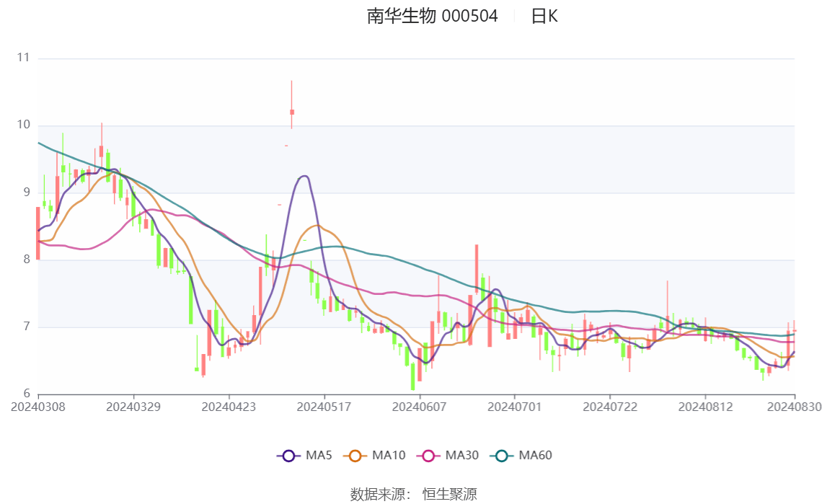Image resolution: width=827 pixels, height=504 pixels.
Task: Select the 日K period label
Action: coord(544,17)
